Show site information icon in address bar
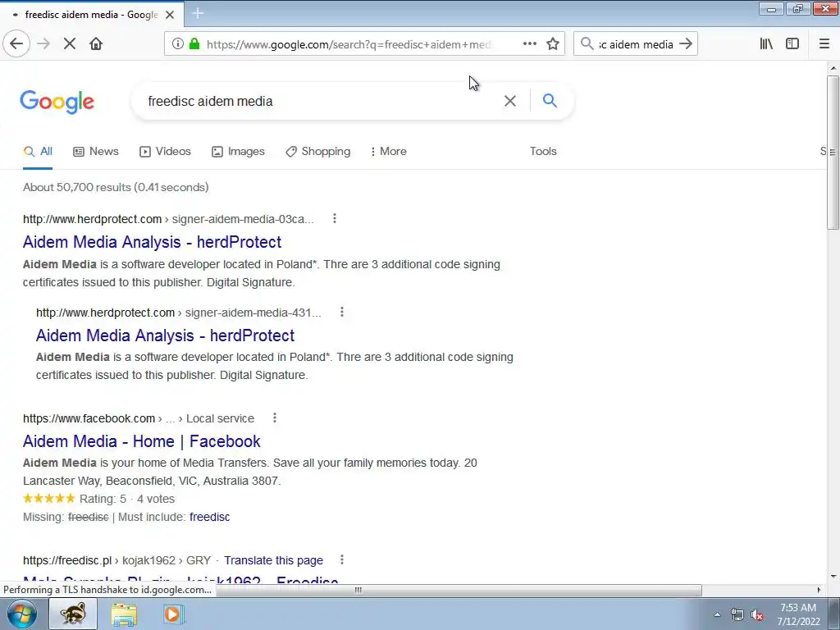Screen dimensions: 840x630 (x=178, y=44)
